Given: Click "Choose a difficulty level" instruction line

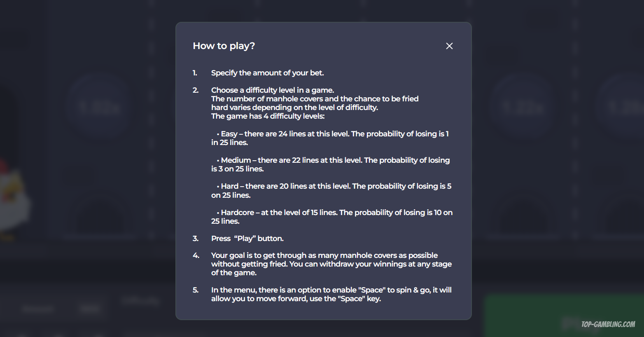Looking at the screenshot, I should (x=272, y=90).
